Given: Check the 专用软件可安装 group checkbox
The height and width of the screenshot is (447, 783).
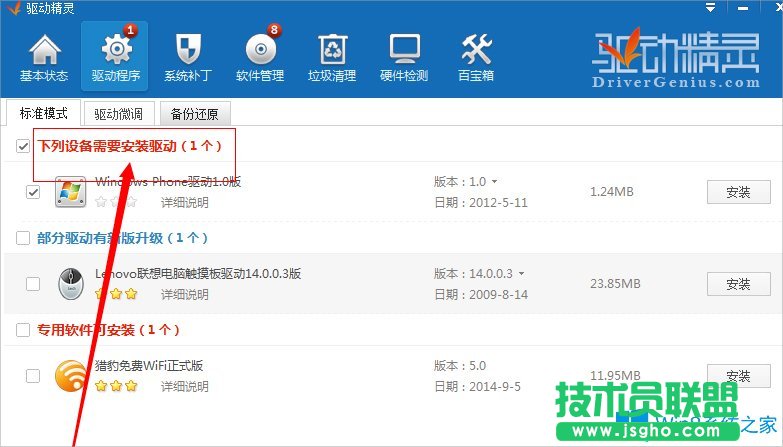Looking at the screenshot, I should (x=23, y=330).
